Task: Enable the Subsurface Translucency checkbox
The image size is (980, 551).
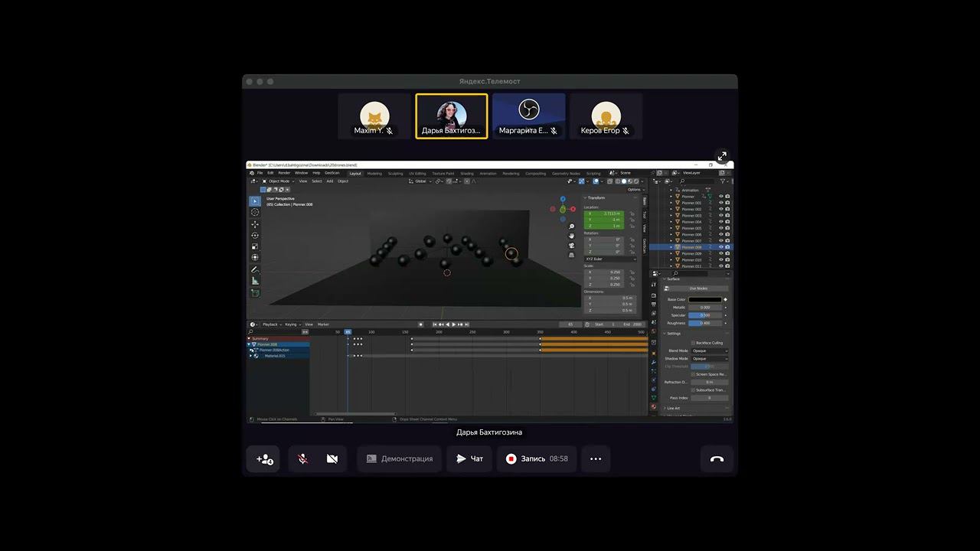Action: 693,390
